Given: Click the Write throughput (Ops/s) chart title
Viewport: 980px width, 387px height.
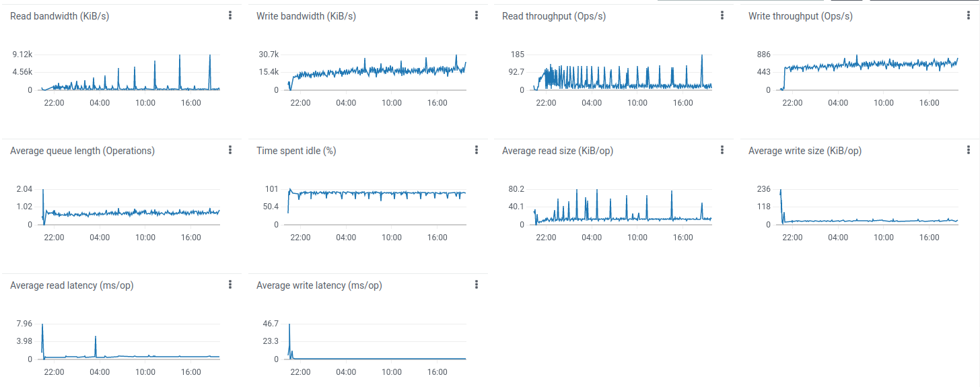Looking at the screenshot, I should coord(800,16).
